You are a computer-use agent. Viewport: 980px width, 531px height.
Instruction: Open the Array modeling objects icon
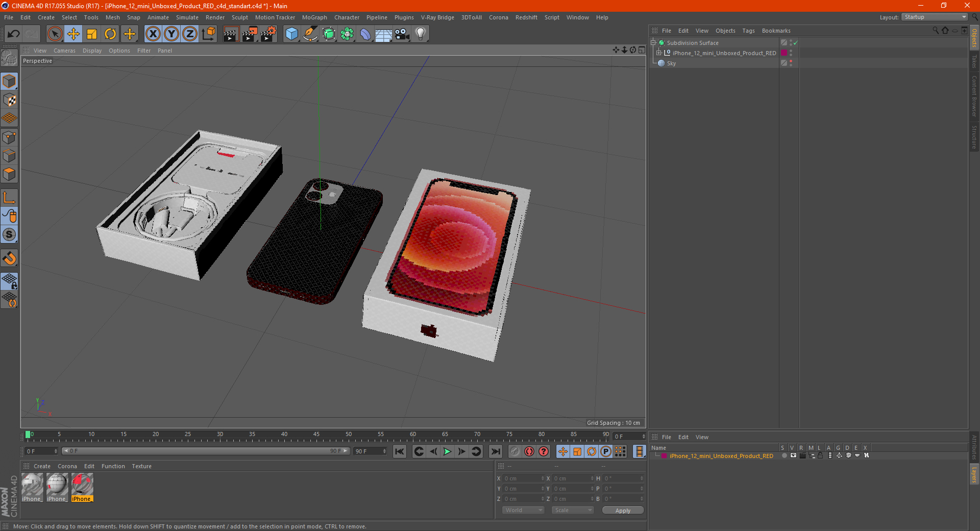coord(348,34)
